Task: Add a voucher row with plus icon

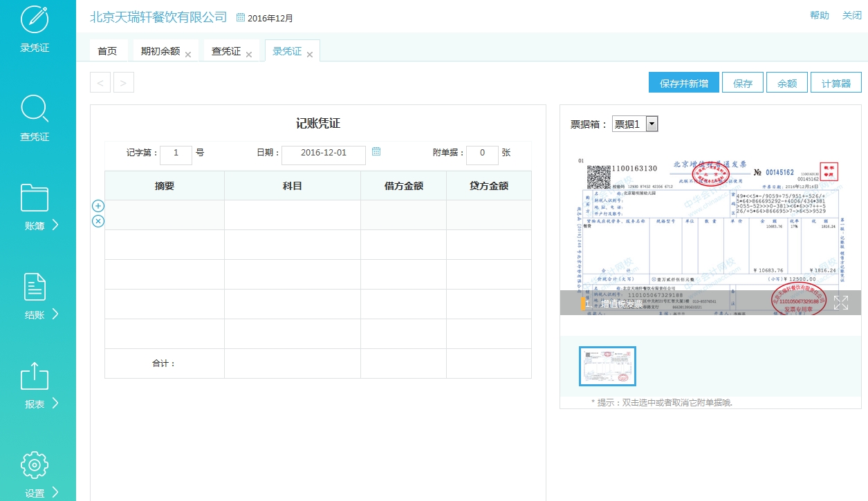Action: 98,206
